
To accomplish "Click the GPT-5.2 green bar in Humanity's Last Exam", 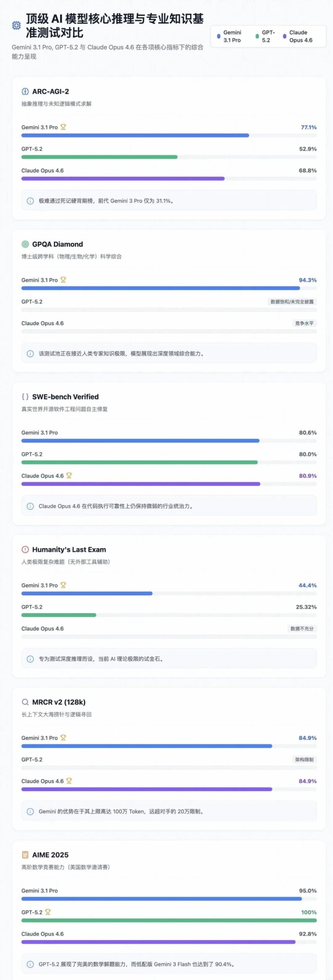I will point(59,615).
